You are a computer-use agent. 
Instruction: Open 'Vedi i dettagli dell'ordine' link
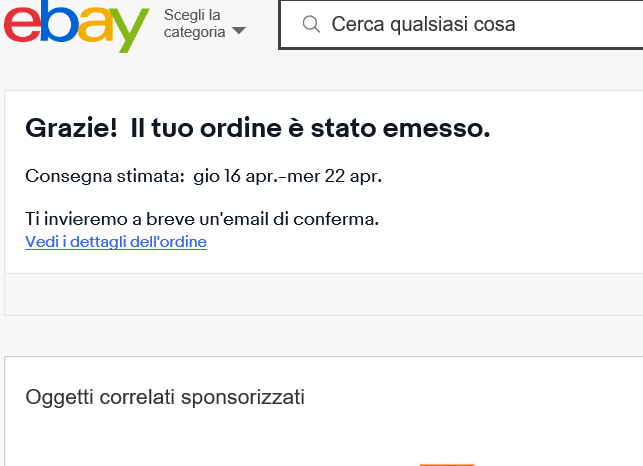pos(116,242)
